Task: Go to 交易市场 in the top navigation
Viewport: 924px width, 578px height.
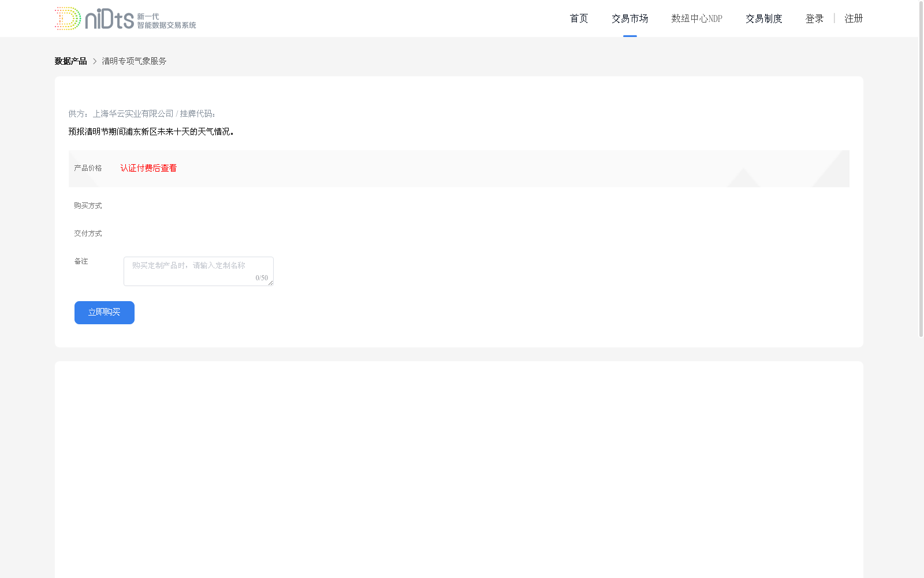Action: pyautogui.click(x=629, y=18)
